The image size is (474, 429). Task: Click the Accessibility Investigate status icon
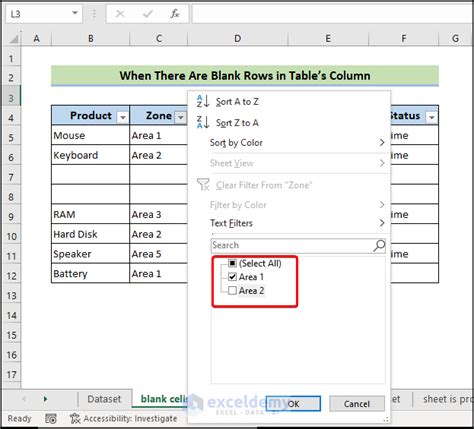point(75,418)
